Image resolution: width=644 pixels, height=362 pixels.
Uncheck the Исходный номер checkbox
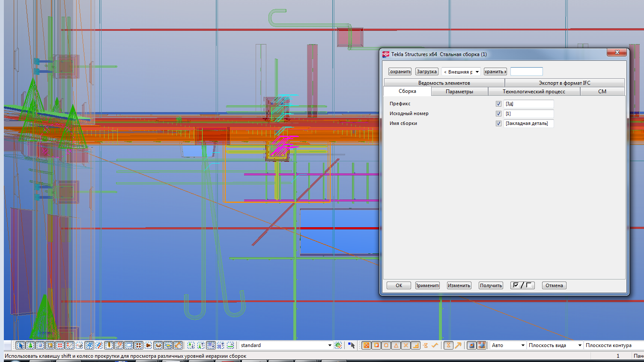pyautogui.click(x=498, y=114)
